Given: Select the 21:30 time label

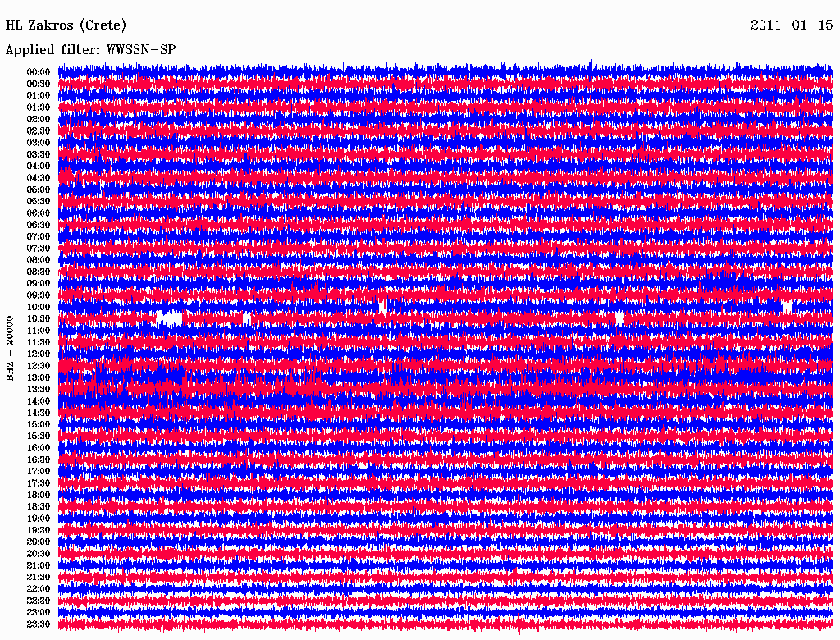Looking at the screenshot, I should pyautogui.click(x=39, y=578).
